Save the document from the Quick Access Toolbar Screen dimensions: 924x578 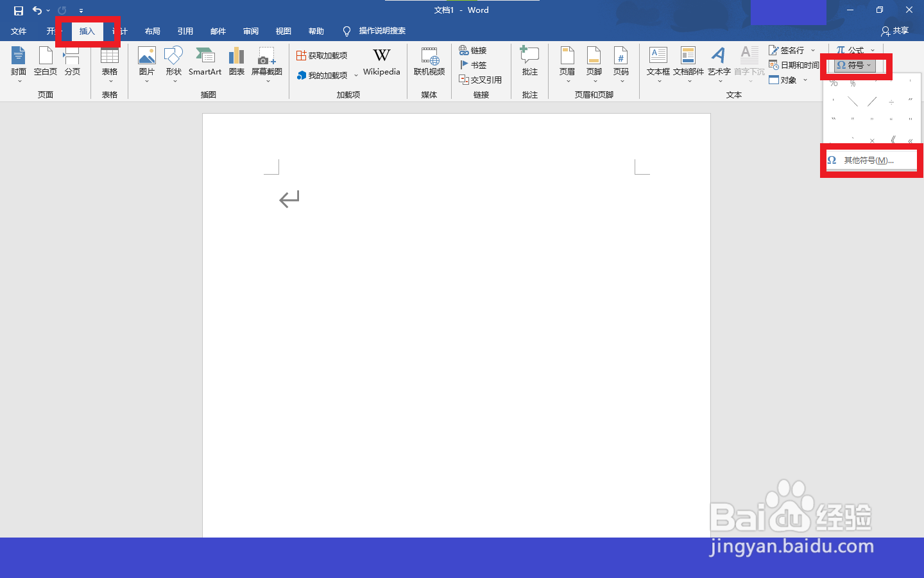pyautogui.click(x=19, y=10)
